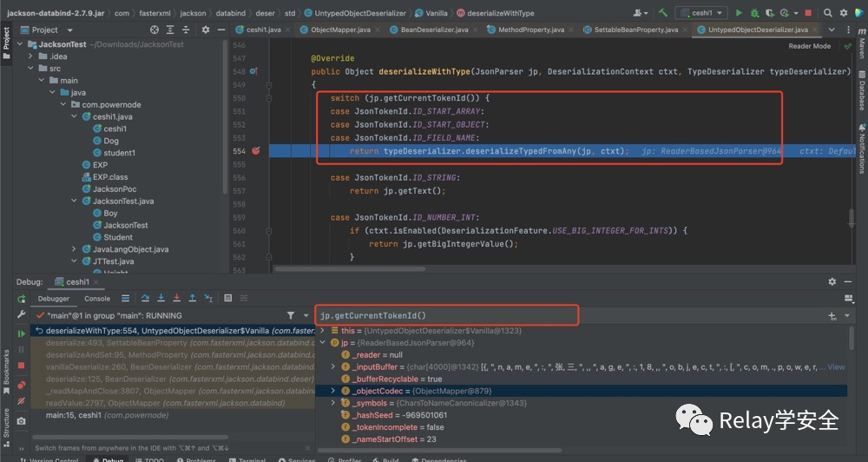Click the Select Opened File target icon in the Project panel
868x462 pixels.
155,30
